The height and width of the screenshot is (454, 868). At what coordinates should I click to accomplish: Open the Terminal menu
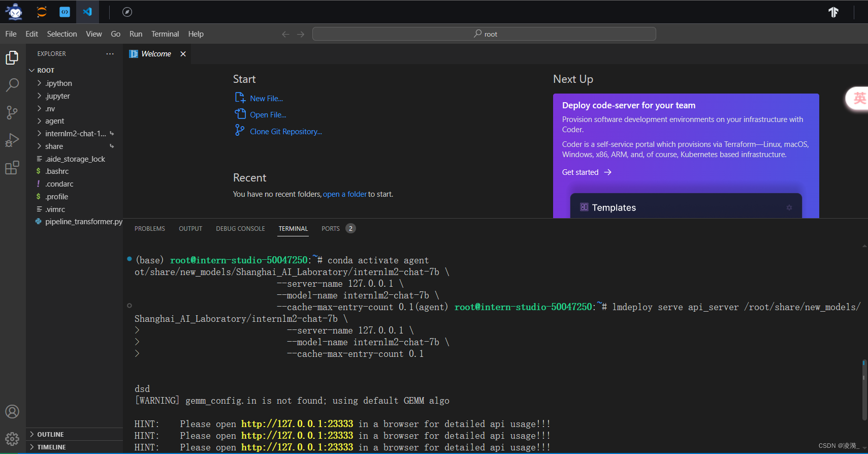tap(165, 34)
